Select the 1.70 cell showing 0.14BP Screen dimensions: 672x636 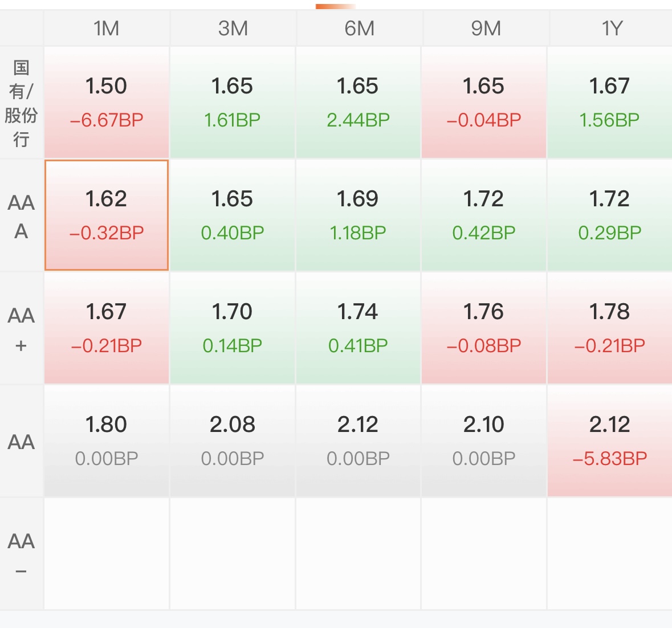tap(233, 328)
